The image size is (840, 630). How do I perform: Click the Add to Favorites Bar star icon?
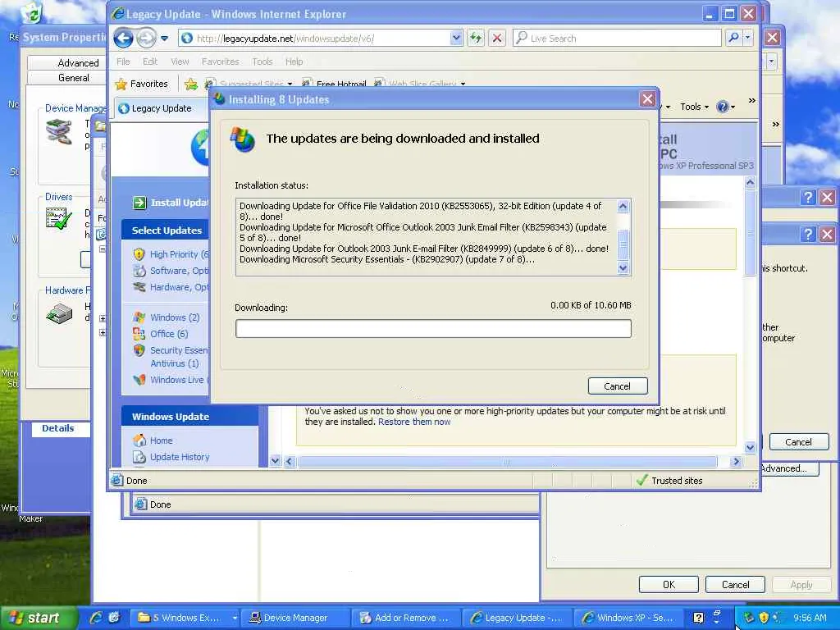pyautogui.click(x=190, y=84)
